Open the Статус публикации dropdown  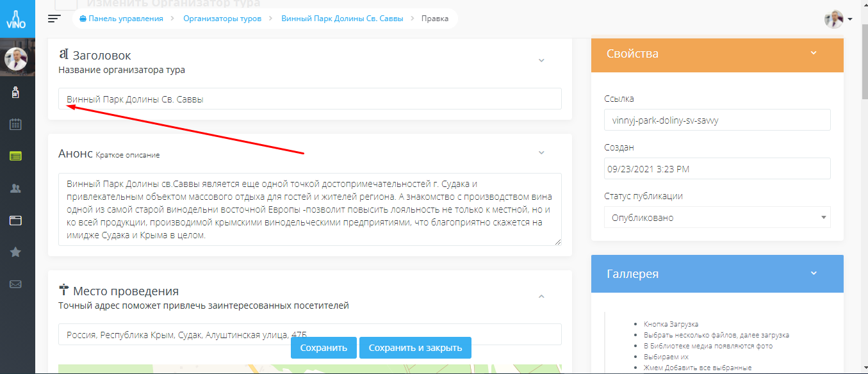point(717,217)
